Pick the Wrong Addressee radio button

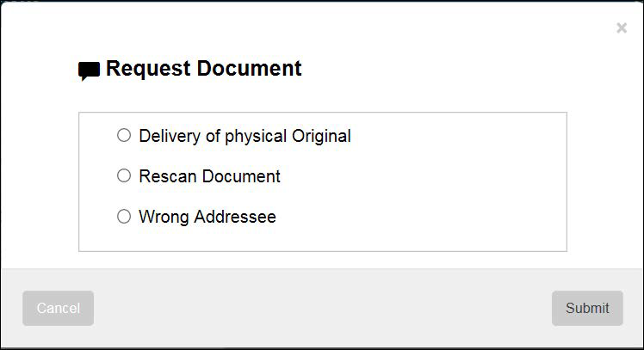point(124,217)
